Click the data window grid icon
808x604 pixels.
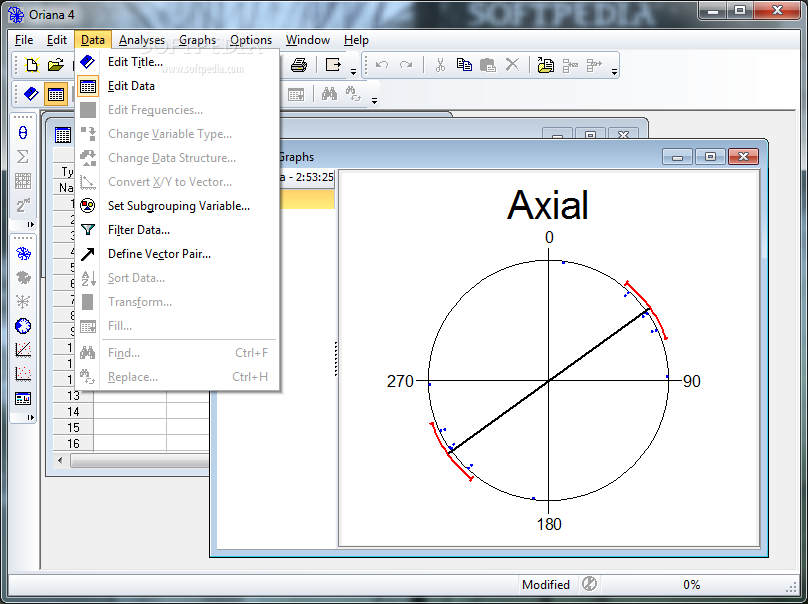[x=63, y=135]
